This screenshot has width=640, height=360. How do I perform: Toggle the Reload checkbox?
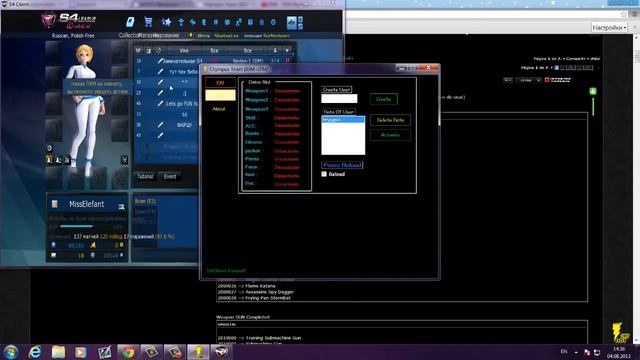point(324,174)
